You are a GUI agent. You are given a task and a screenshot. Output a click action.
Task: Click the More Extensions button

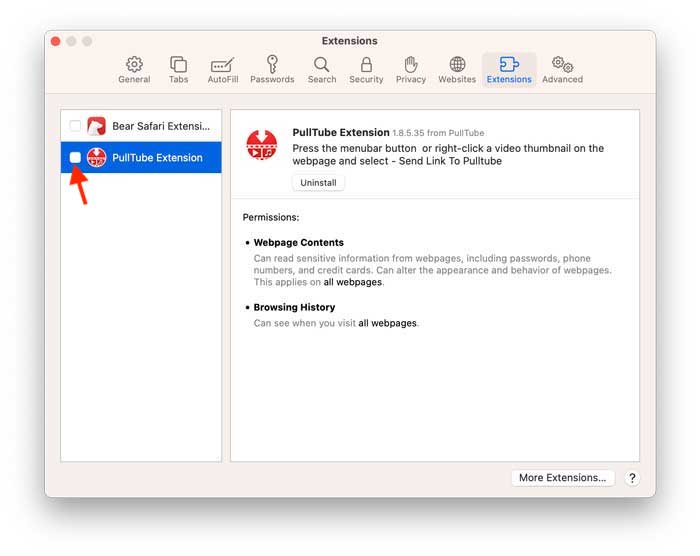point(562,478)
